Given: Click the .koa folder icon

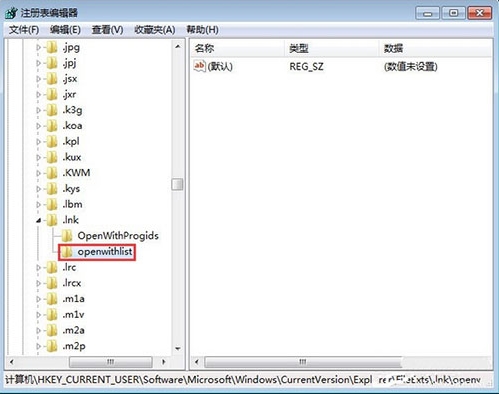Looking at the screenshot, I should click(52, 126).
